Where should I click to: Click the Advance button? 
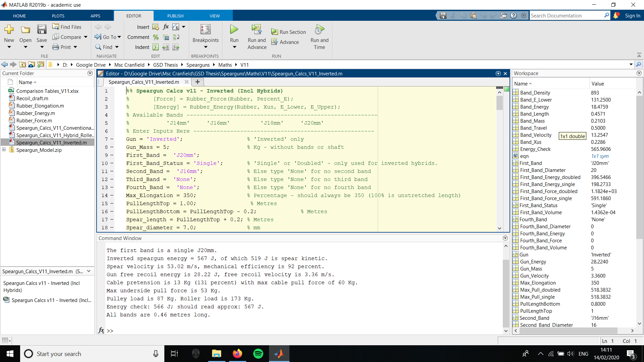coord(285,42)
